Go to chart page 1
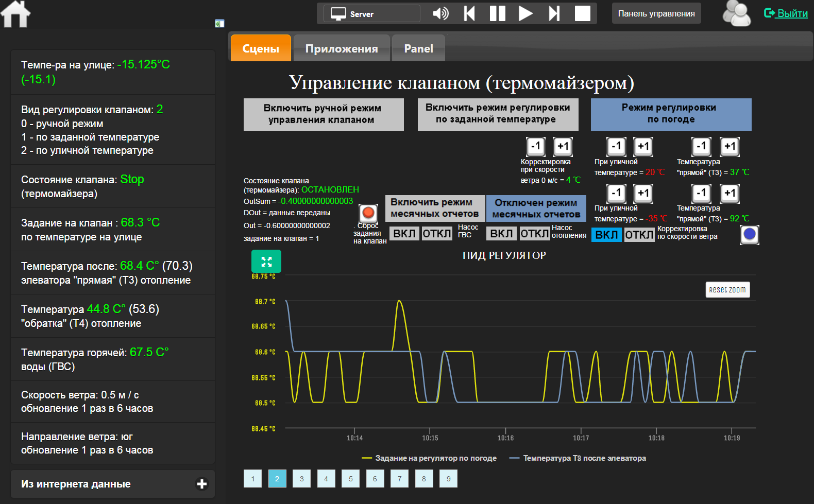 [x=252, y=479]
